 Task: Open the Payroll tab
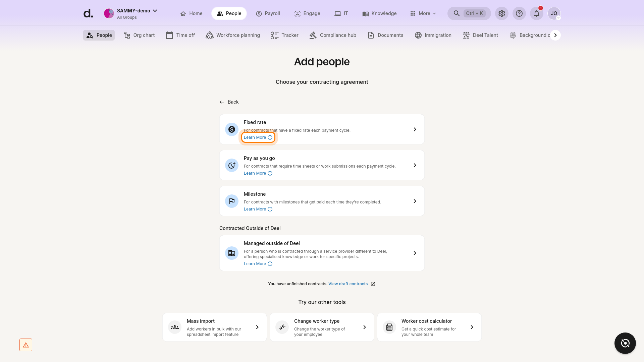pos(268,13)
